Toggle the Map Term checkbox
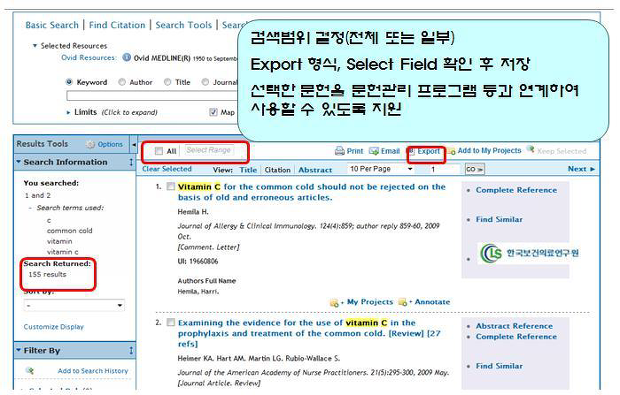620x395 pixels. pyautogui.click(x=213, y=112)
